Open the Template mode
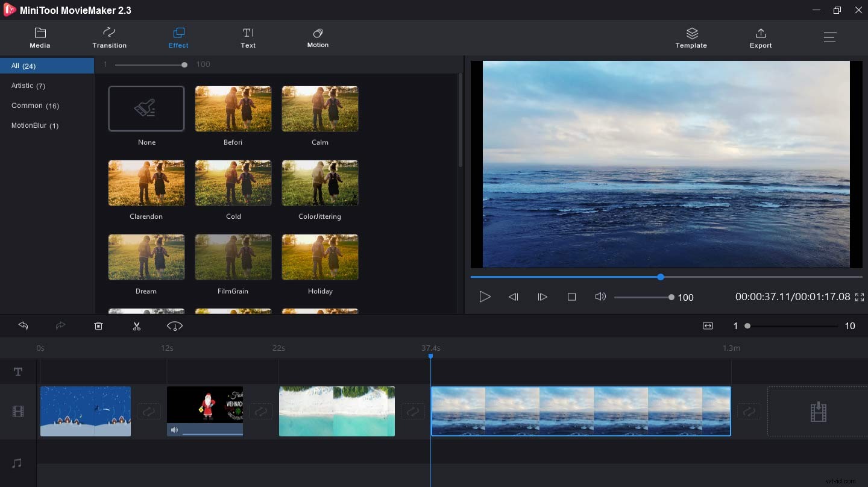This screenshot has width=868, height=487. (x=691, y=37)
